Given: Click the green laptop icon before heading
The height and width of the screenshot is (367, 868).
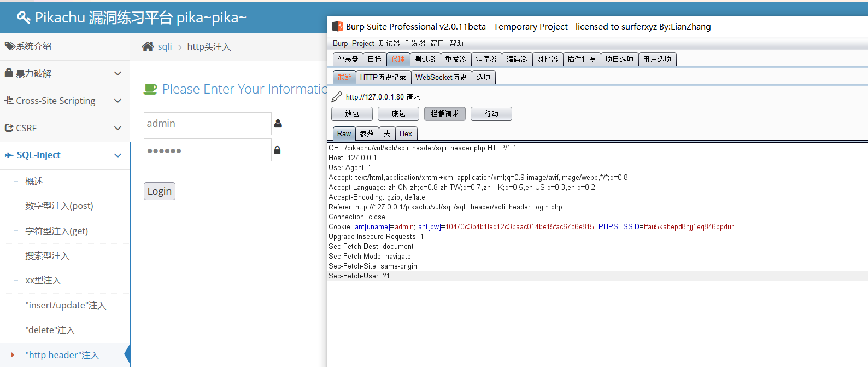Looking at the screenshot, I should point(150,89).
